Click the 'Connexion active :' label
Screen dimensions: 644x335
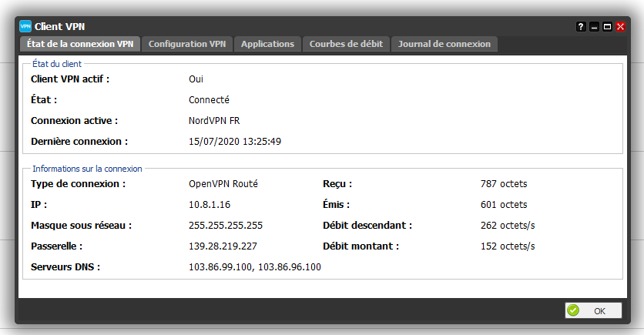75,121
